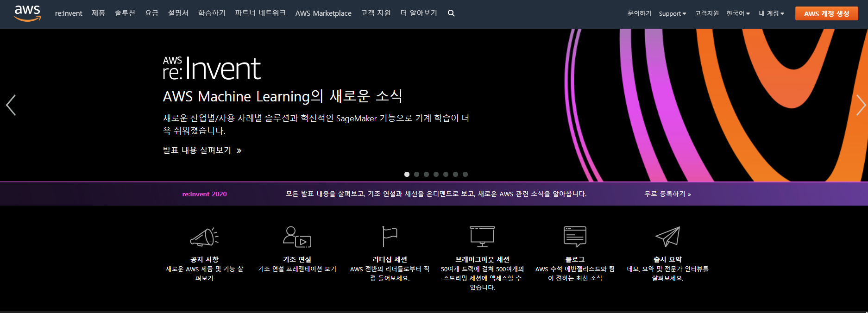Click the text starting AWS 전반의 리더들로부터
868x313 pixels.
390,274
